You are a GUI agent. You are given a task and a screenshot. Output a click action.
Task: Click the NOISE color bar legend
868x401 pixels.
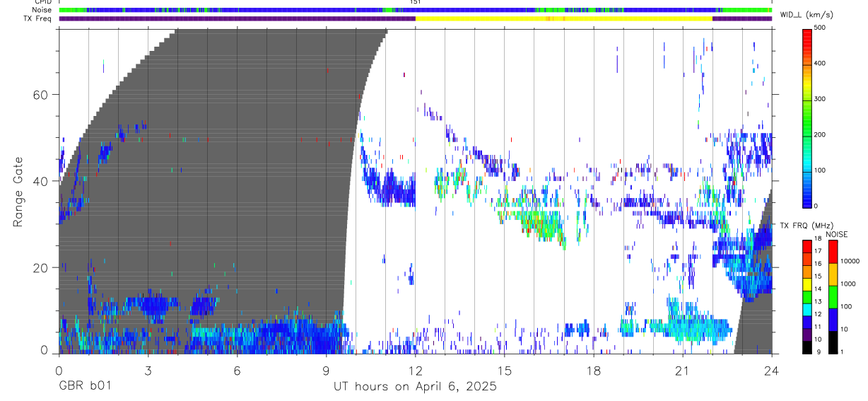coord(833,296)
